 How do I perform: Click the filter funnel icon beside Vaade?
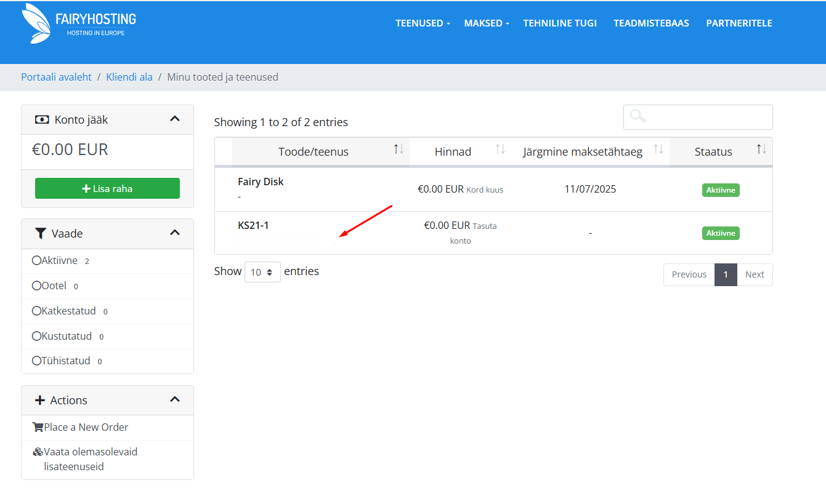[x=41, y=233]
